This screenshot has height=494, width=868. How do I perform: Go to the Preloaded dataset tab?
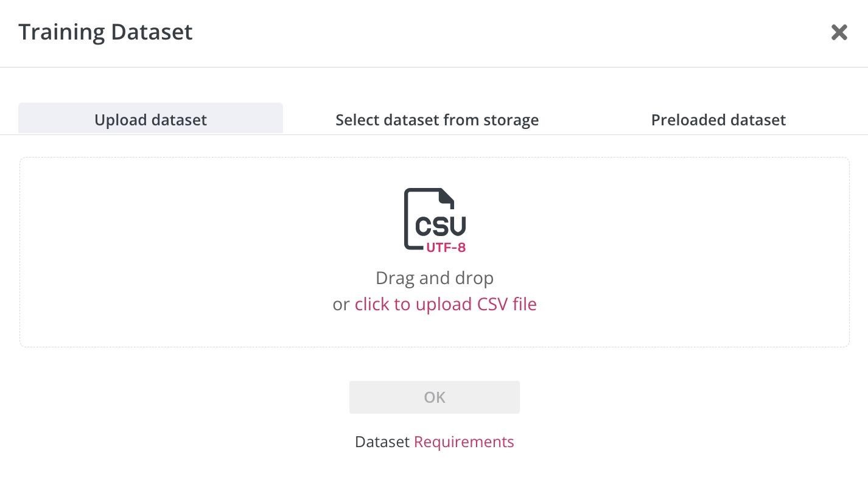718,119
